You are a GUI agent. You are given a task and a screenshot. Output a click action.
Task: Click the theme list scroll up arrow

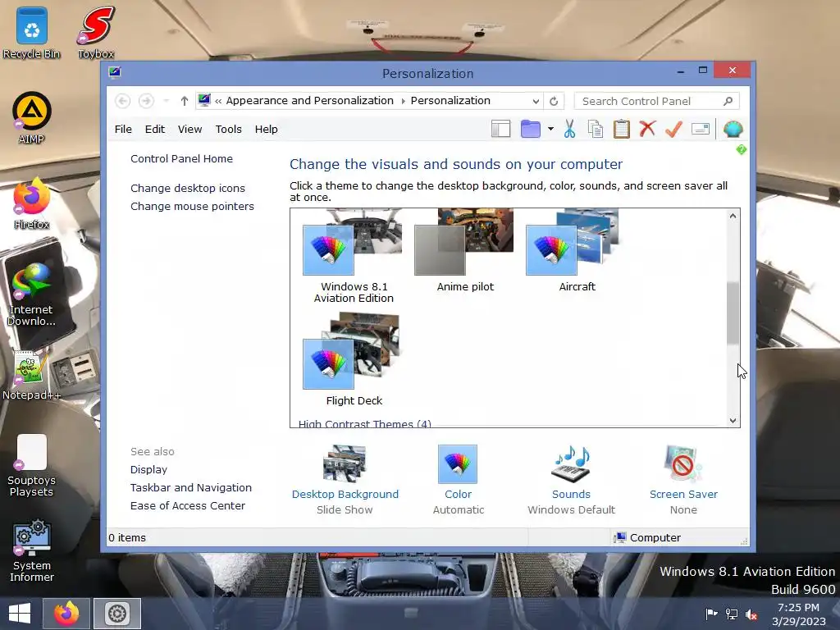733,216
